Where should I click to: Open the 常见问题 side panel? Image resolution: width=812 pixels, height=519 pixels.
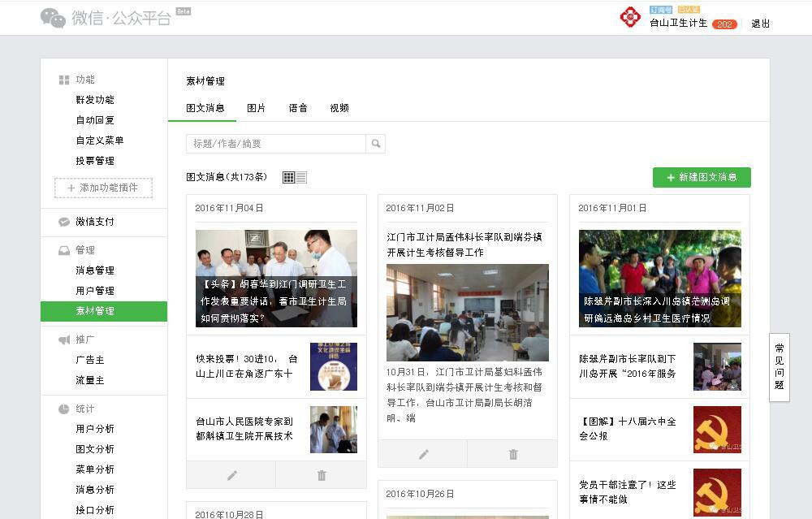[779, 367]
